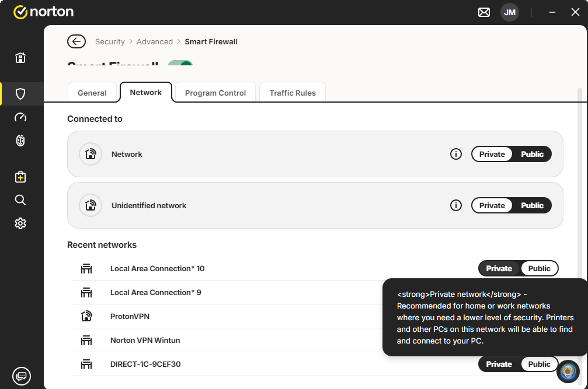Open the Performance speedometer sidebar icon
The image size is (588, 389).
click(20, 117)
